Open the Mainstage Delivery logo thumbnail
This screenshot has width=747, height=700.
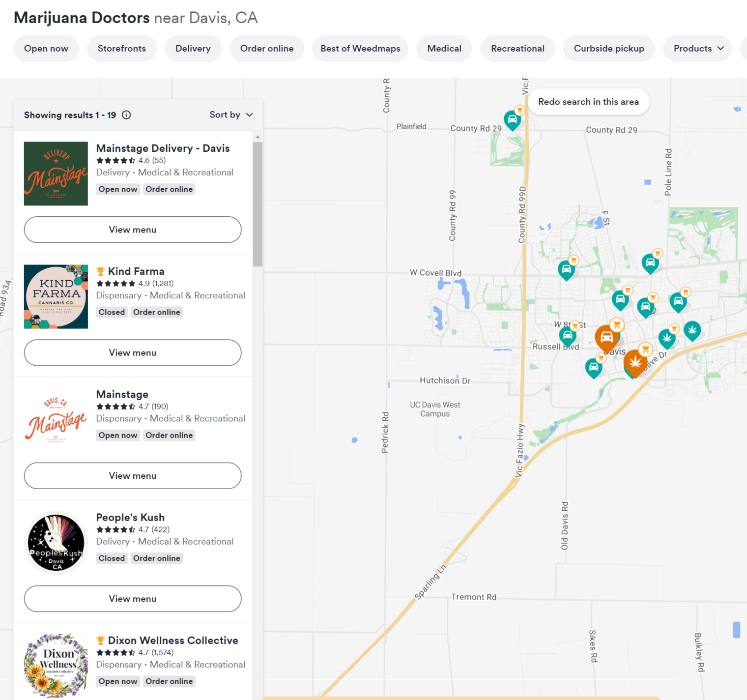[56, 174]
